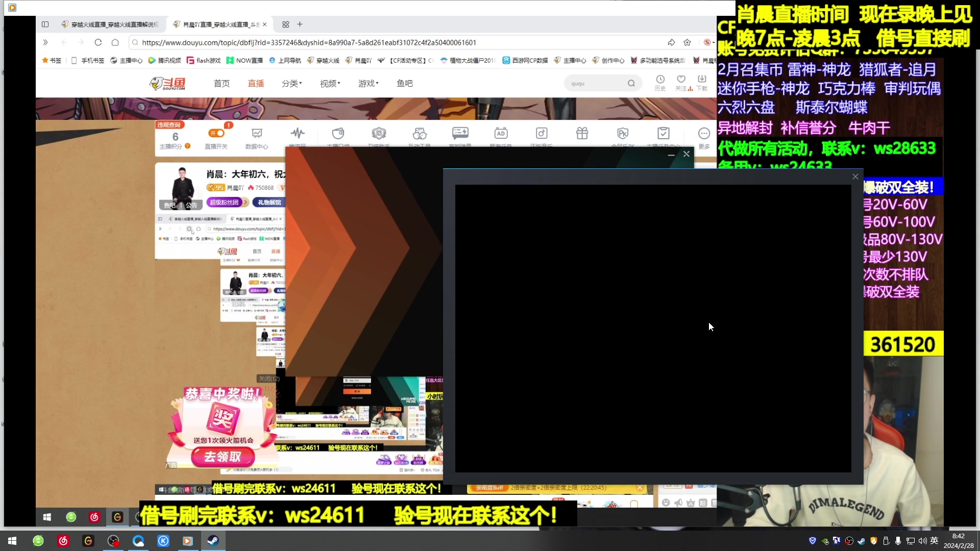Click the 去领取 claim reward button
Image resolution: width=980 pixels, height=551 pixels.
[x=223, y=457]
